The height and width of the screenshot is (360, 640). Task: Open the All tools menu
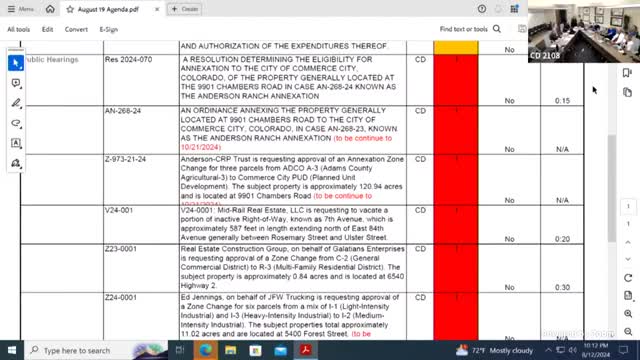click(x=19, y=29)
